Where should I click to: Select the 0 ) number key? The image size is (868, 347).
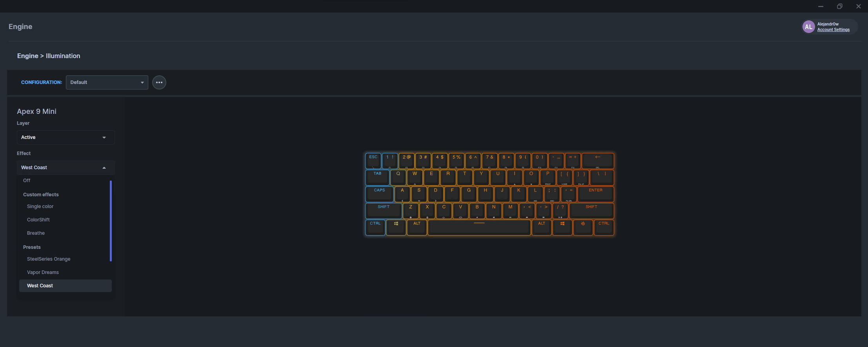pyautogui.click(x=539, y=161)
